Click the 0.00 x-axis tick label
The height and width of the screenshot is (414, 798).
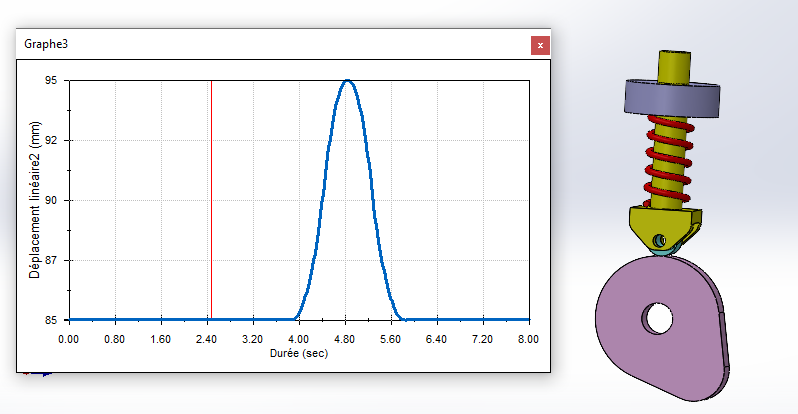(68, 340)
